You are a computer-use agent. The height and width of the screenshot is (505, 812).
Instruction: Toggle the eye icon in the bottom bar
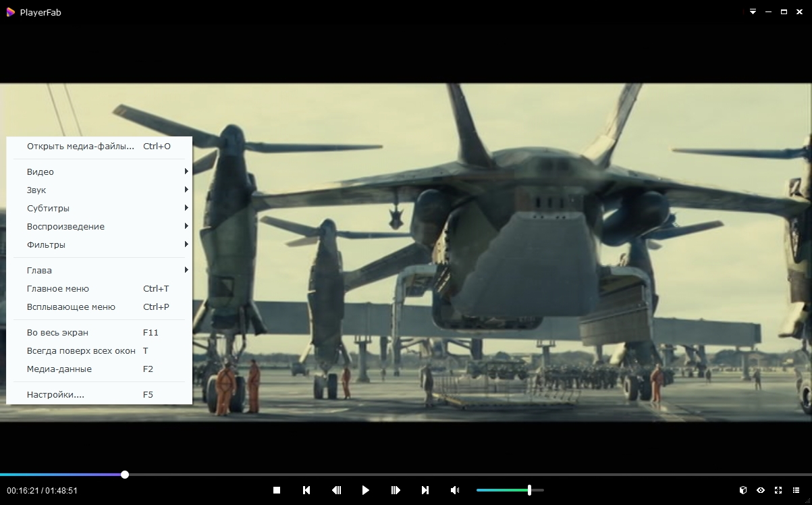[761, 490]
